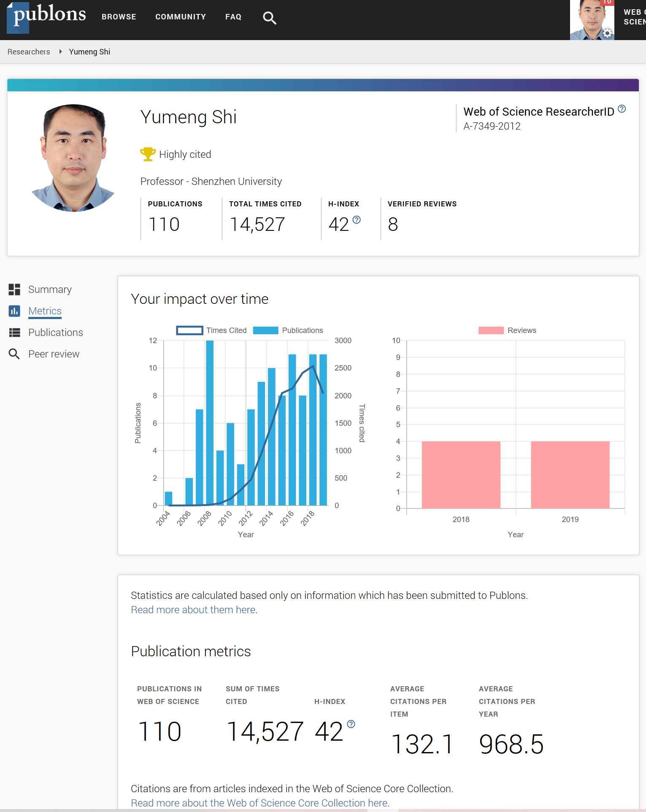The width and height of the screenshot is (646, 812).
Task: Click 'Professor - Shenzhen University' text
Action: 211,181
